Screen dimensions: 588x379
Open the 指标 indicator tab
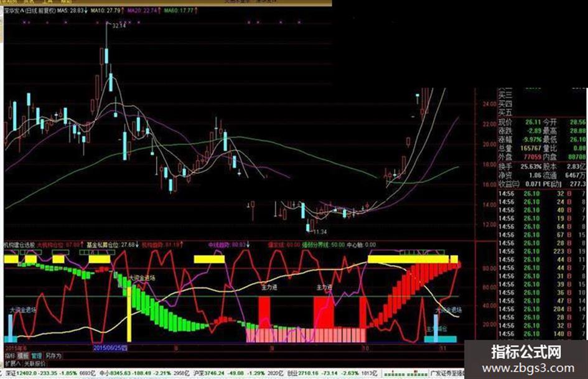[10, 355]
